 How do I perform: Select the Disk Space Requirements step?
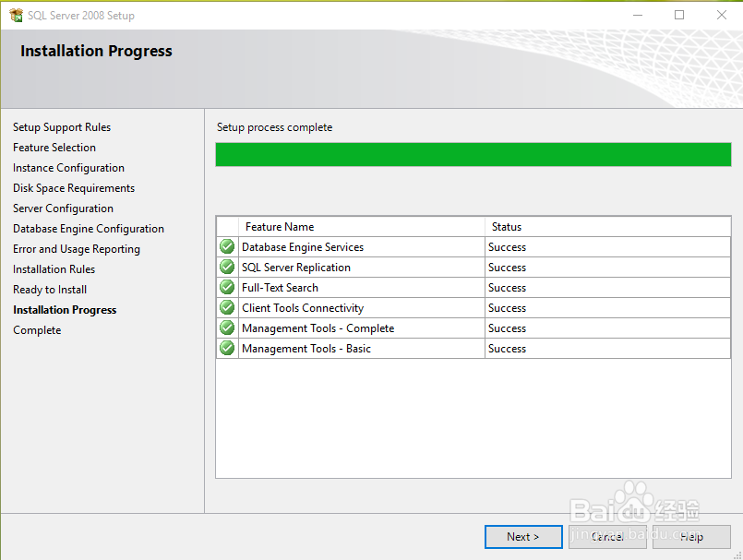(x=74, y=188)
